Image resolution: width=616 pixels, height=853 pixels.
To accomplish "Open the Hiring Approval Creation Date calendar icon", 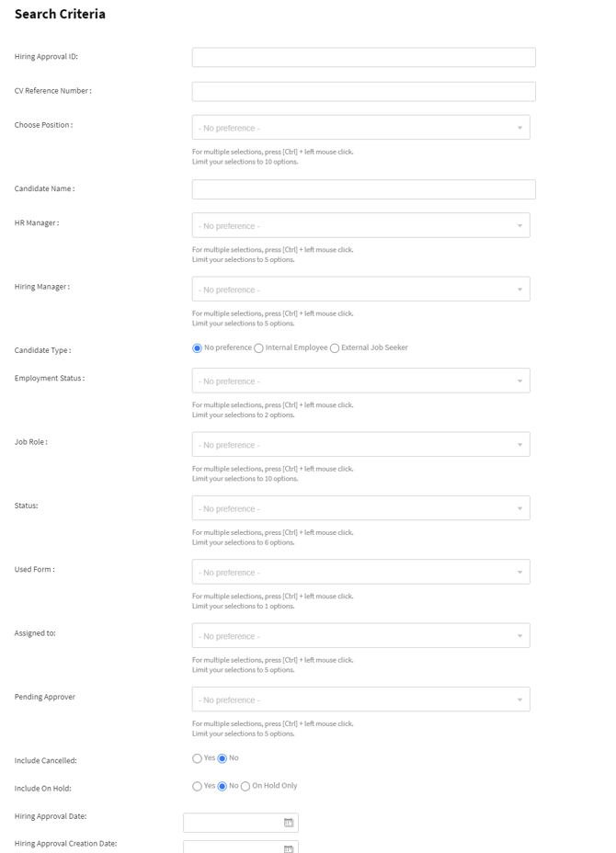I will pyautogui.click(x=289, y=848).
